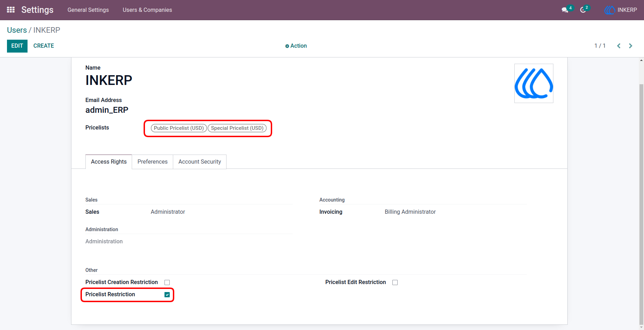644x330 pixels.
Task: Click the INKERP user avatar image
Action: [534, 83]
